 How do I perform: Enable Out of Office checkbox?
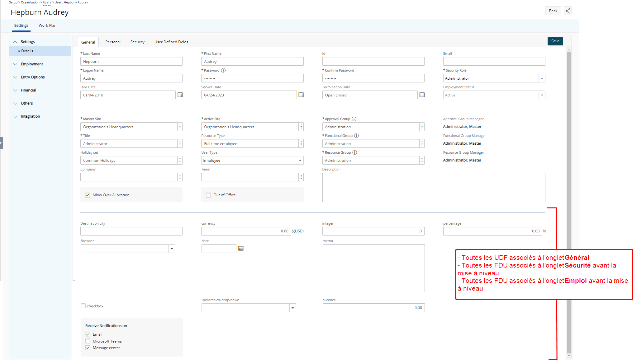click(208, 195)
